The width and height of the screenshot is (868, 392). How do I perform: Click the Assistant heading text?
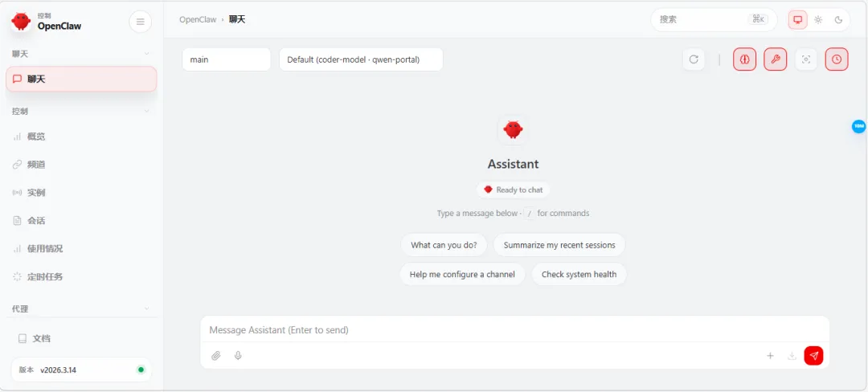513,164
